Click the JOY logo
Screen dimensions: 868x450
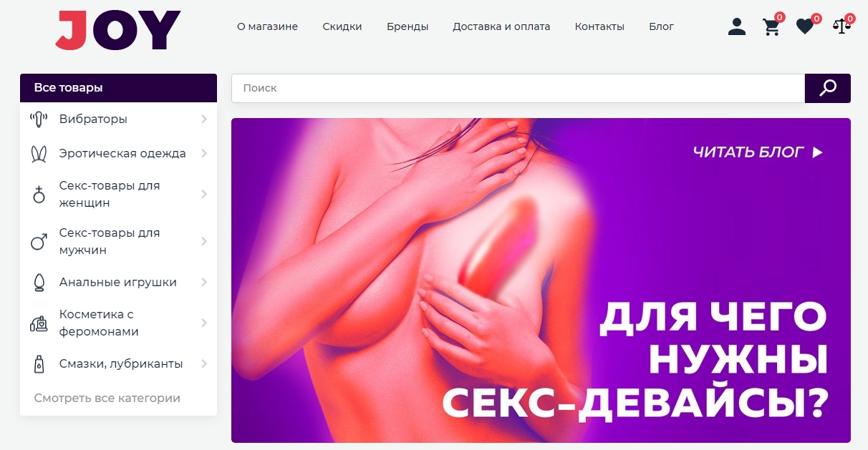(x=118, y=30)
